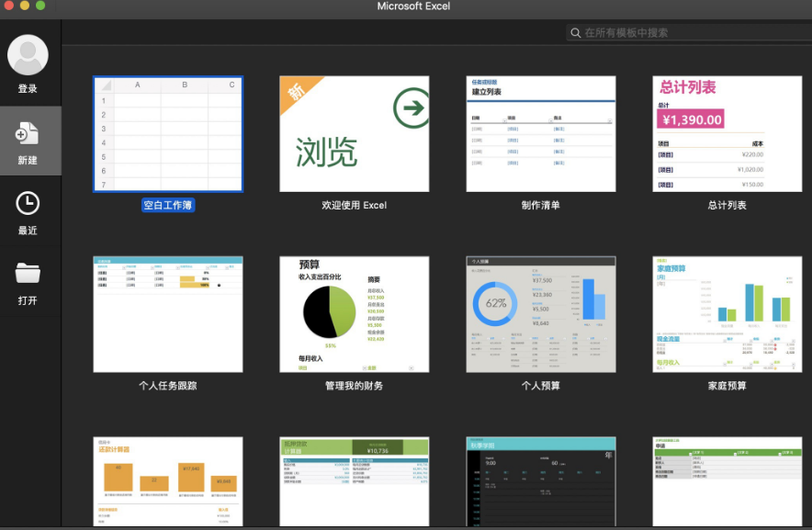The height and width of the screenshot is (530, 812).
Task: Select the bottom-right green form template
Action: coord(727,480)
